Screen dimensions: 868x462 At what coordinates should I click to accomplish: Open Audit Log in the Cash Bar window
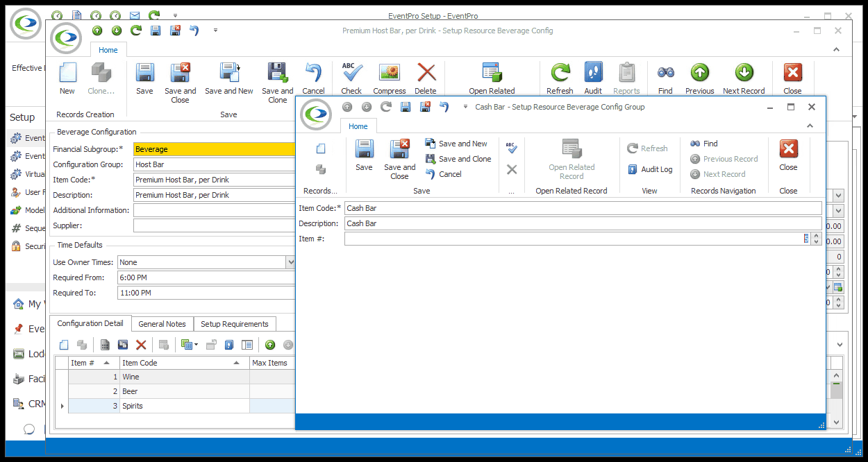click(x=649, y=169)
